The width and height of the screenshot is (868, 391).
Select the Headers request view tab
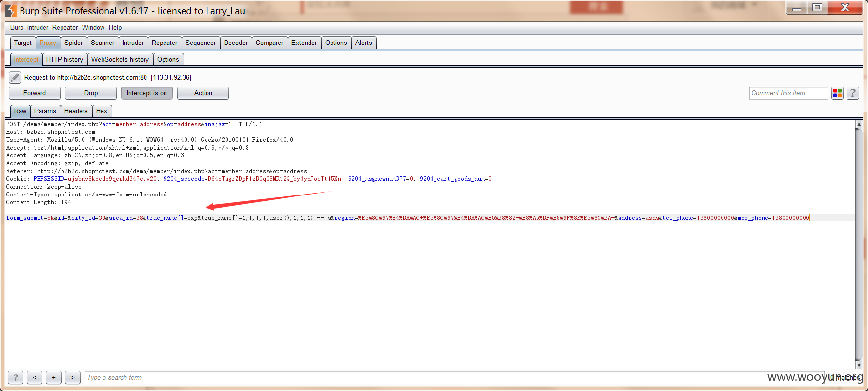[x=76, y=111]
